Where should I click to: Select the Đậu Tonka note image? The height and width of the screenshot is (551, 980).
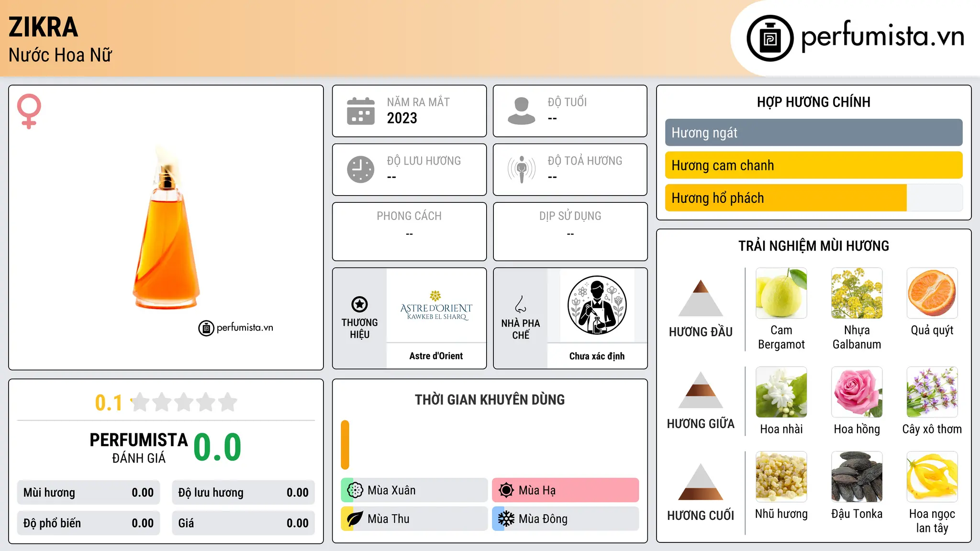857,477
